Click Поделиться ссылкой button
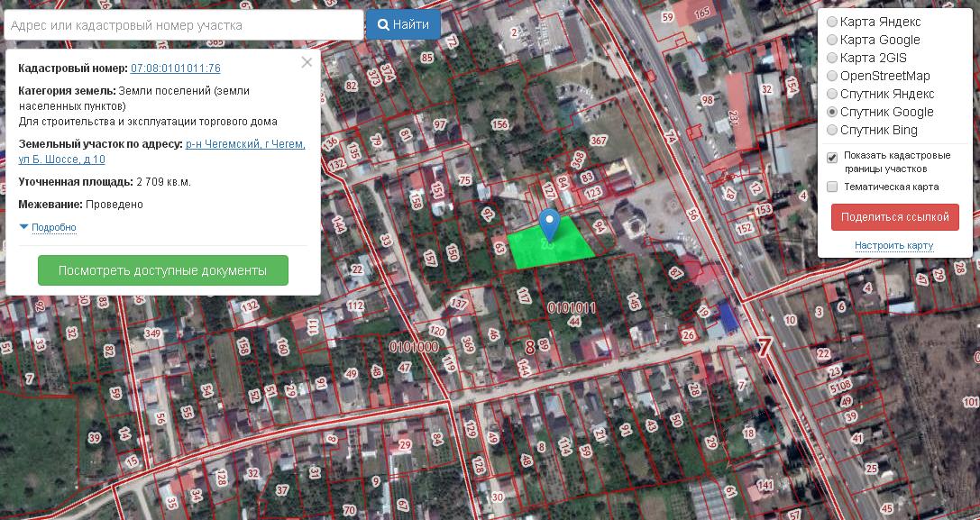980x520 pixels. 894,217
